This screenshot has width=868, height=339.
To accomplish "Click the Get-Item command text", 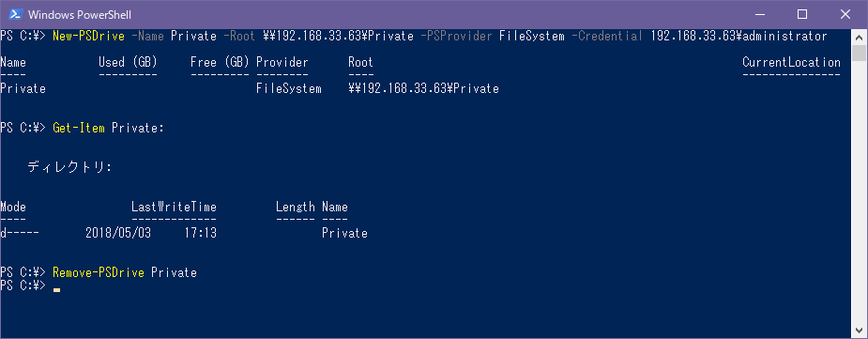I will [x=79, y=129].
